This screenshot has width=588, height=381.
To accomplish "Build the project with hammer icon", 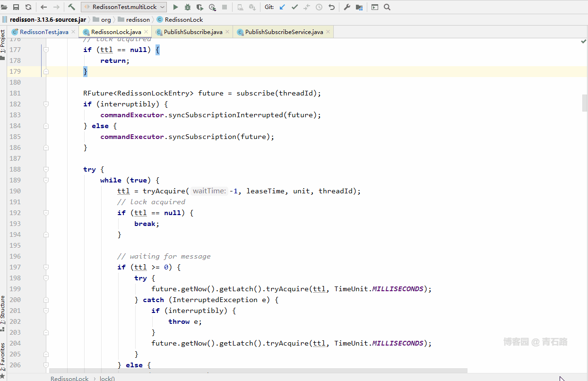I will click(72, 7).
